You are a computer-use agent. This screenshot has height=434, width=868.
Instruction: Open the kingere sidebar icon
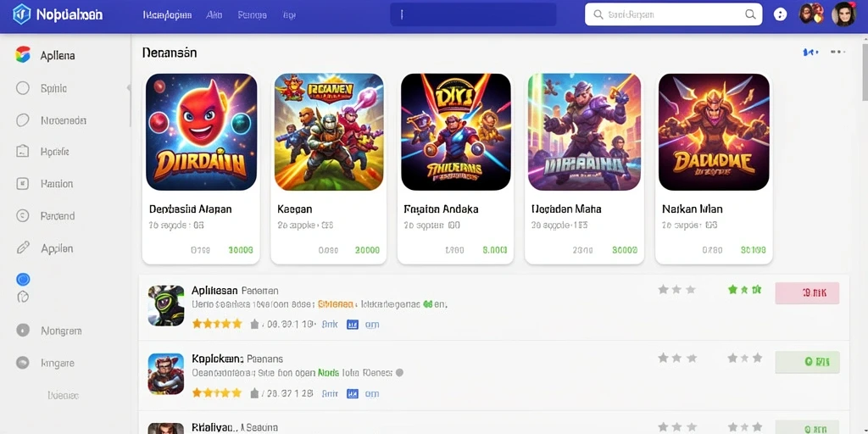(23, 363)
